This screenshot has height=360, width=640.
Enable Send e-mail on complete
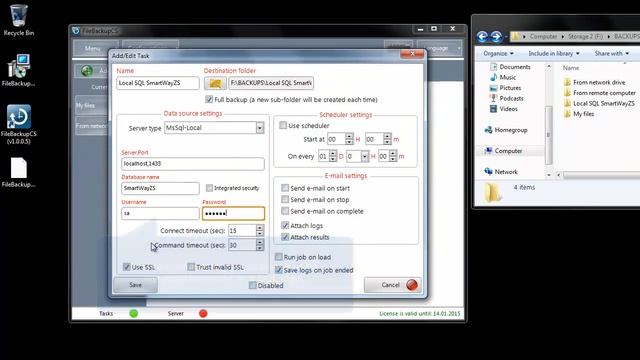[285, 211]
